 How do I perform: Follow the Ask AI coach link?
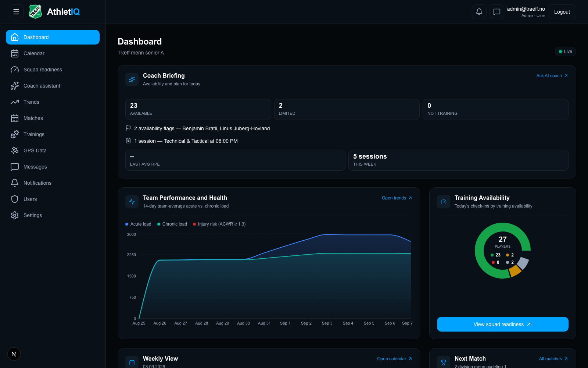click(552, 76)
